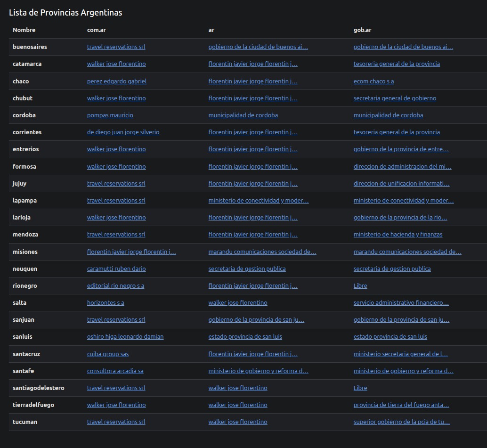
Task: Click rionegro link editorial rio negro s a
Action: tap(115, 286)
